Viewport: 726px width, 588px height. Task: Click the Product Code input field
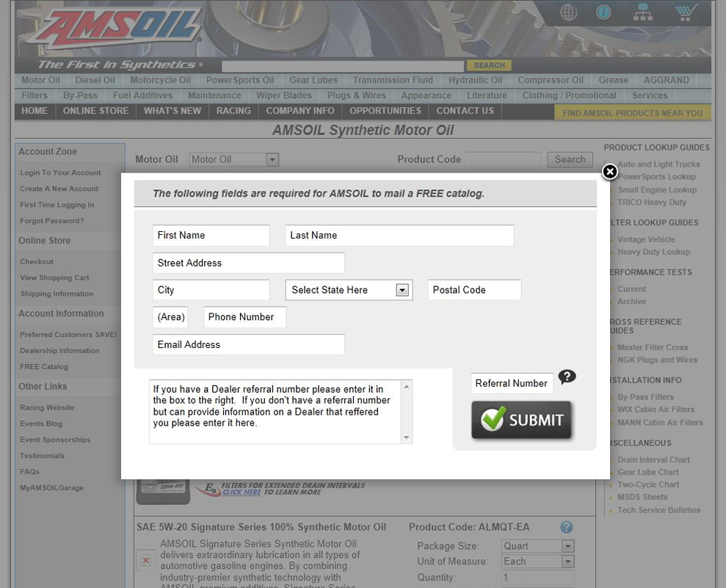tap(503, 159)
